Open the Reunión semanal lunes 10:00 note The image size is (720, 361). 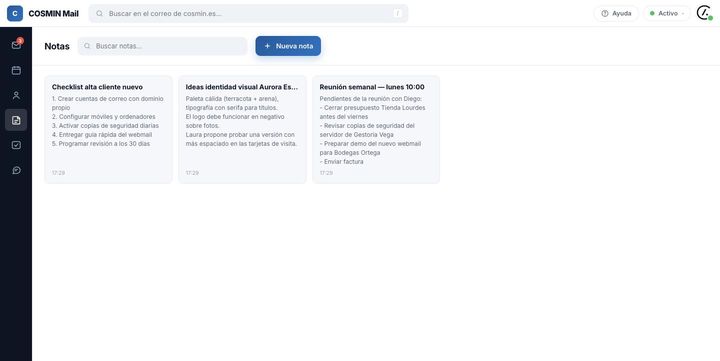tap(376, 130)
